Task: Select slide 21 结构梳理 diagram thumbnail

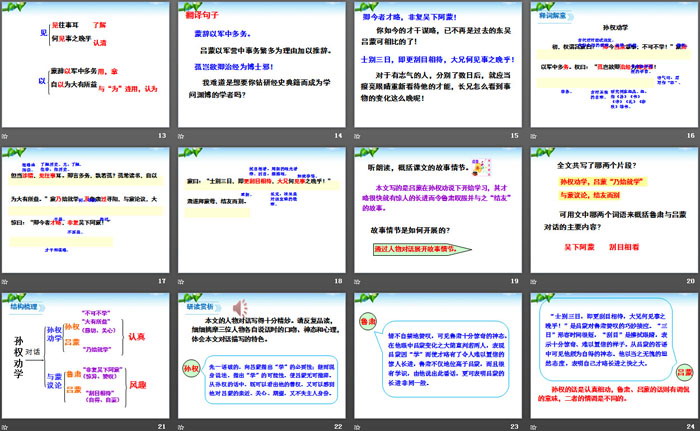Action: coord(85,356)
